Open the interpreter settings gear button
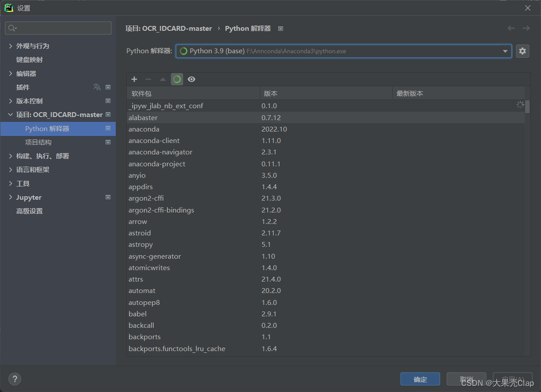 click(523, 51)
